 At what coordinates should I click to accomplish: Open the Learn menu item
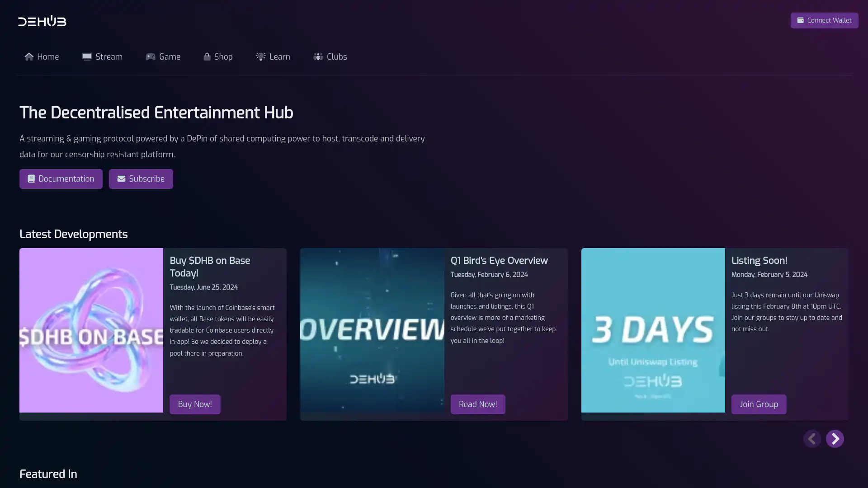279,57
